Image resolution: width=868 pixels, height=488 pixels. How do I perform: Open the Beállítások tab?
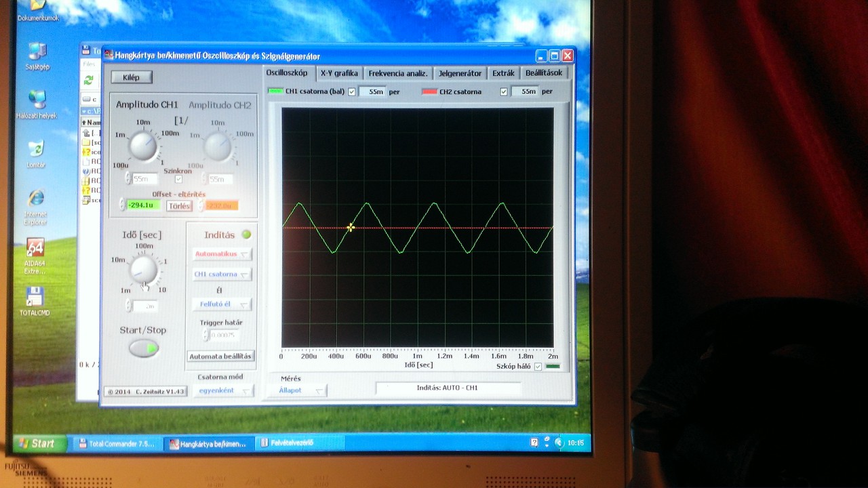544,73
